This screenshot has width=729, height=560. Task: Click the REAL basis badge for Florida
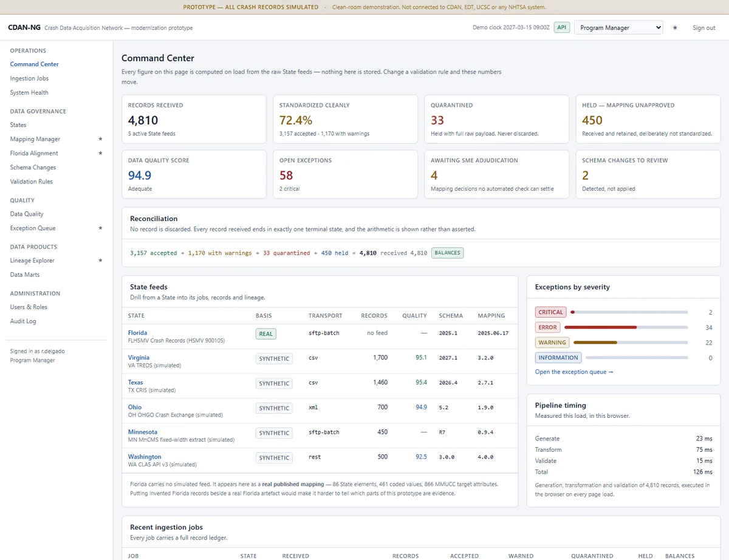266,333
